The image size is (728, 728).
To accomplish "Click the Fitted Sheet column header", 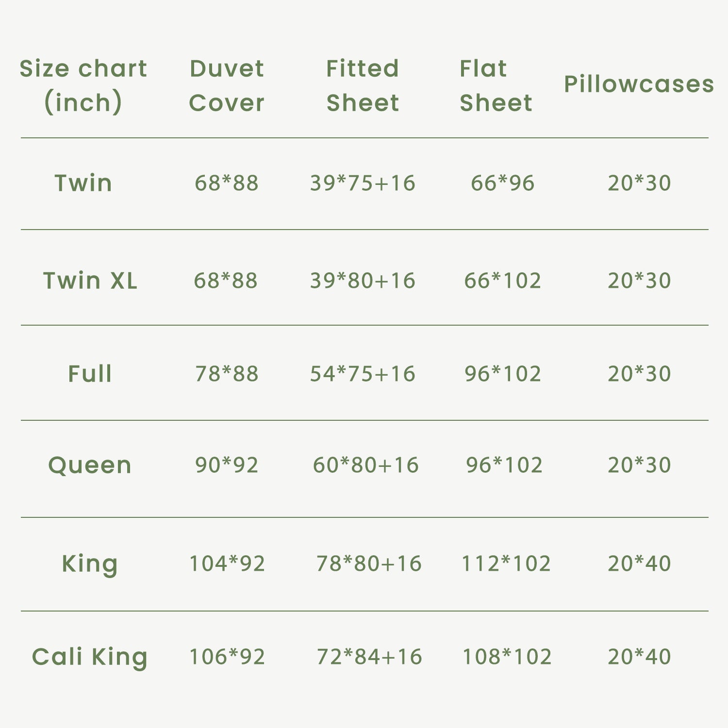I will click(363, 85).
